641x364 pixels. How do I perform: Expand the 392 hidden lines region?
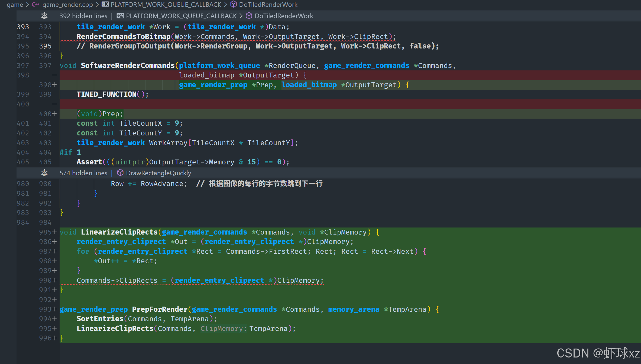pyautogui.click(x=83, y=16)
